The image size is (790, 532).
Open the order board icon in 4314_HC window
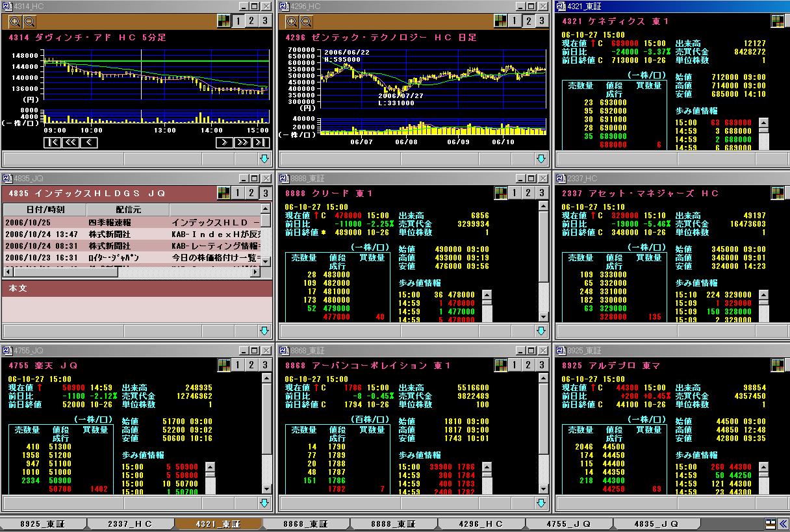point(223,21)
